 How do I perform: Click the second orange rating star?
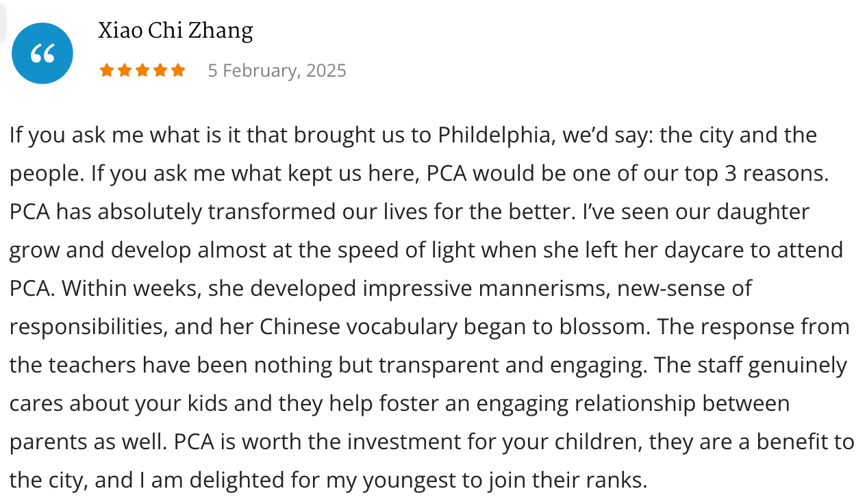[125, 71]
